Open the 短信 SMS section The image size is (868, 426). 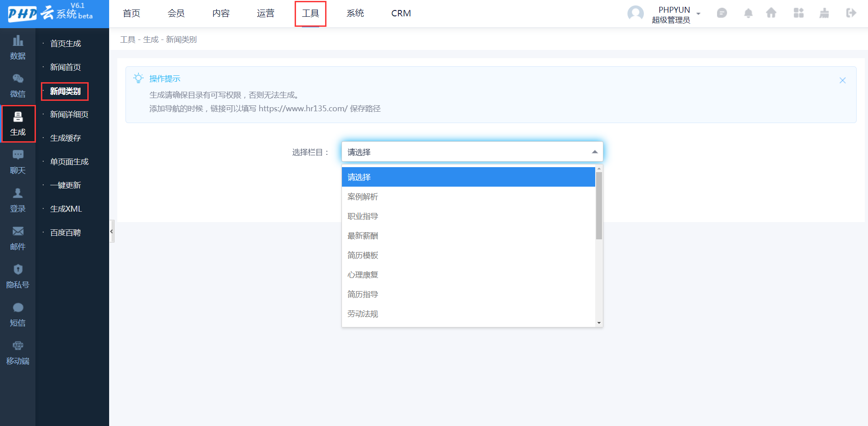(x=18, y=315)
